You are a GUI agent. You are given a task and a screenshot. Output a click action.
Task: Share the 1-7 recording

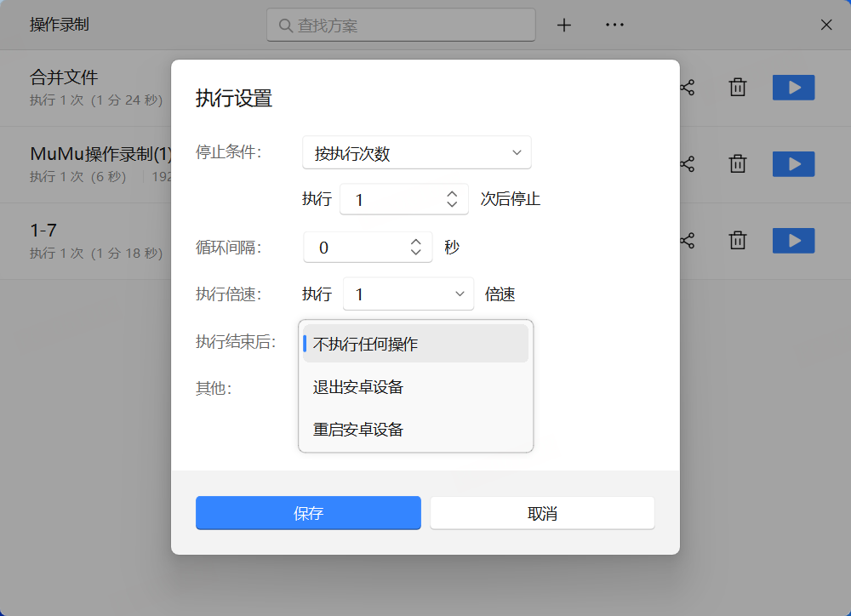(688, 241)
